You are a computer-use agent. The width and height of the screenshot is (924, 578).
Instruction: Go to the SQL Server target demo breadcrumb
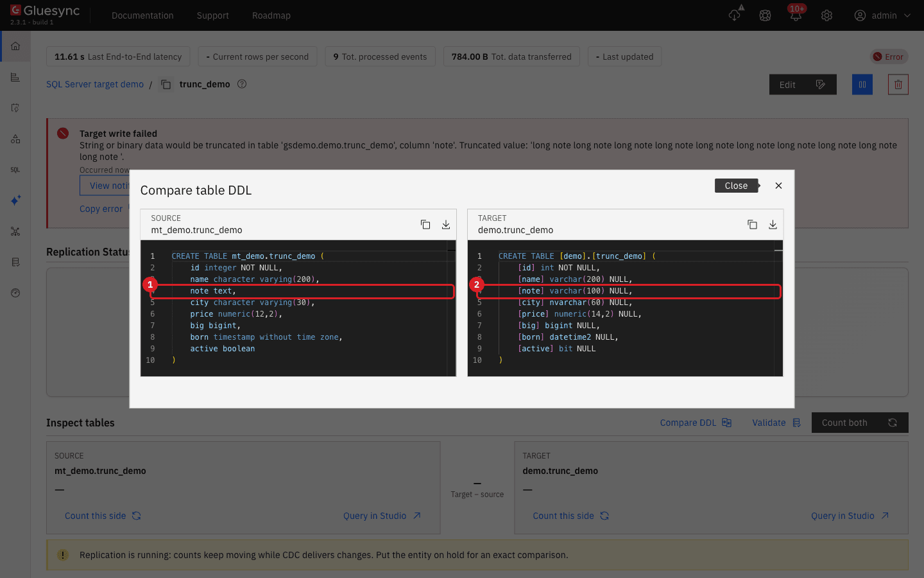tap(95, 84)
